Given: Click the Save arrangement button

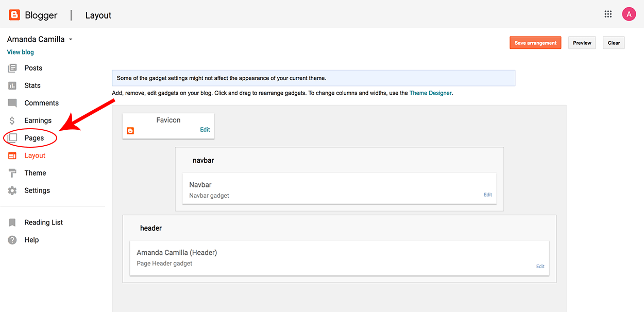Looking at the screenshot, I should coord(535,43).
